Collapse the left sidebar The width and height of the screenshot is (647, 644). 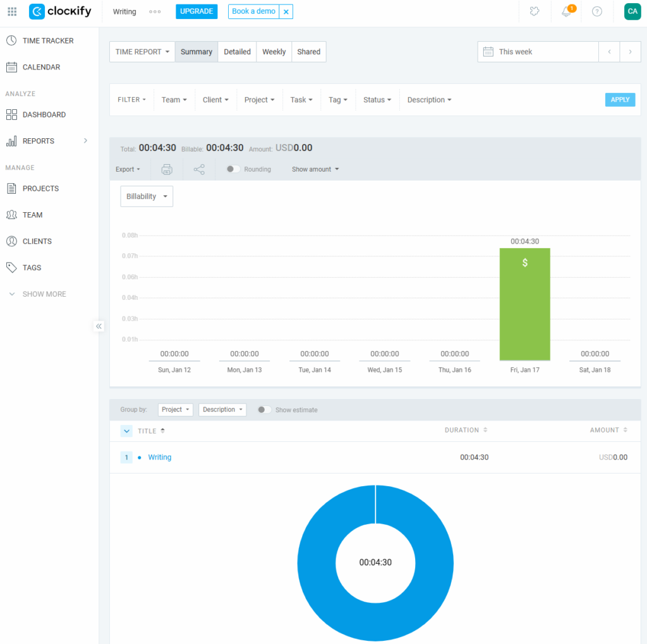click(x=99, y=326)
